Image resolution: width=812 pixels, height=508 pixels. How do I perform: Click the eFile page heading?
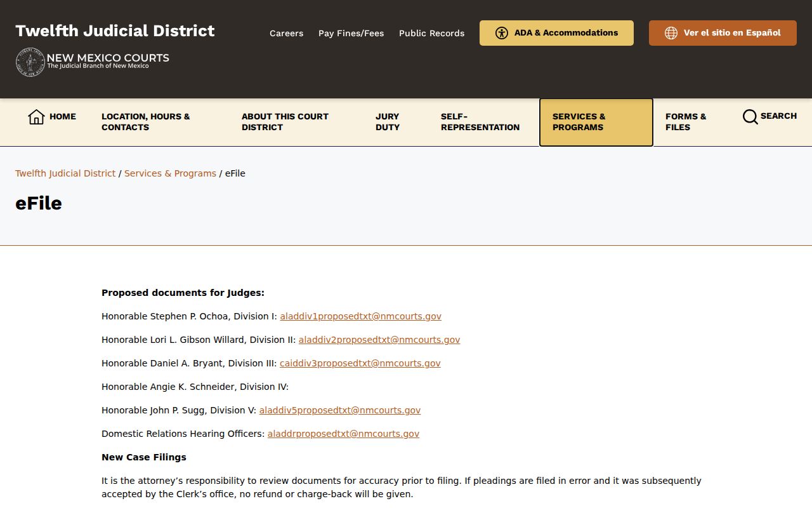pos(39,203)
